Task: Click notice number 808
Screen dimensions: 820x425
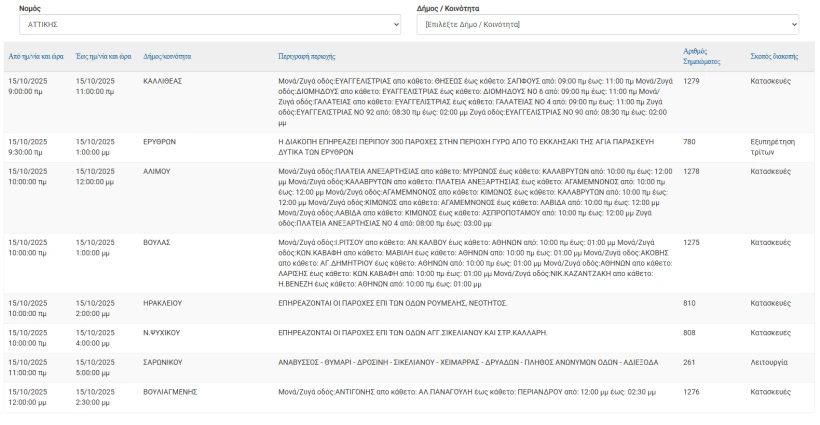Action: click(689, 333)
